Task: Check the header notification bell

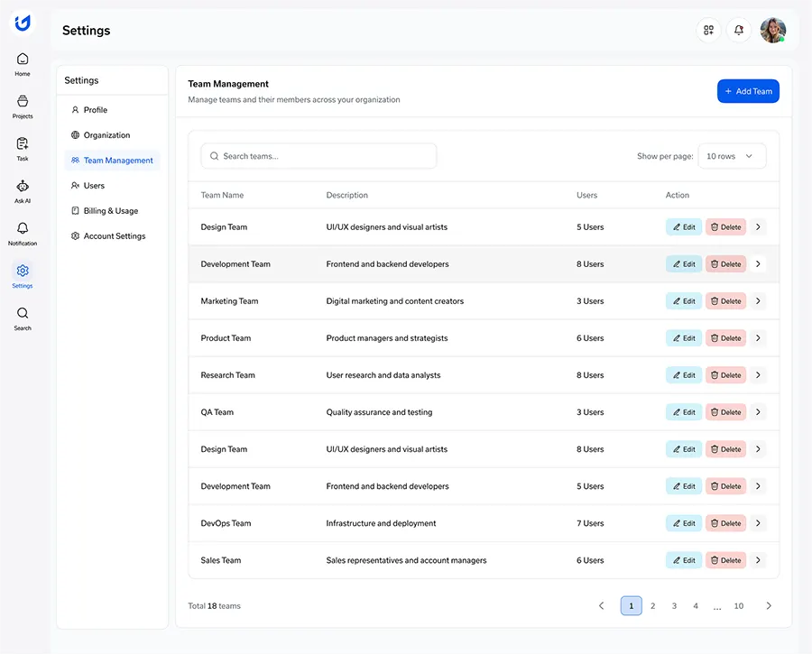Action: [x=738, y=30]
